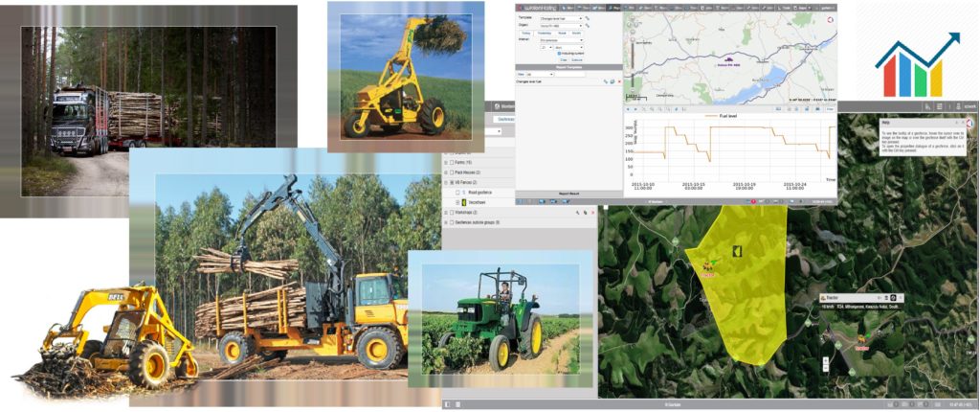Expand Geofences outside groups (9)
Screen dimensions: 980x412
[446, 222]
